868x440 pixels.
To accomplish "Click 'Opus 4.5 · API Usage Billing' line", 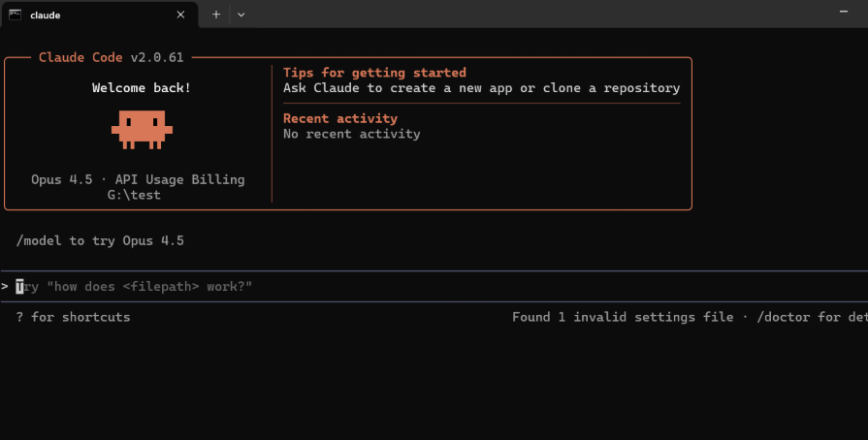I will click(138, 179).
